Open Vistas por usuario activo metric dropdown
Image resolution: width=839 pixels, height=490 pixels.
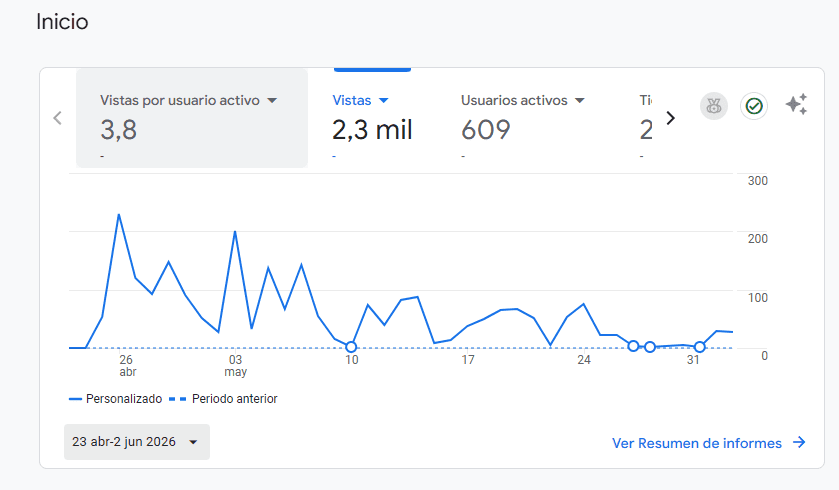272,101
